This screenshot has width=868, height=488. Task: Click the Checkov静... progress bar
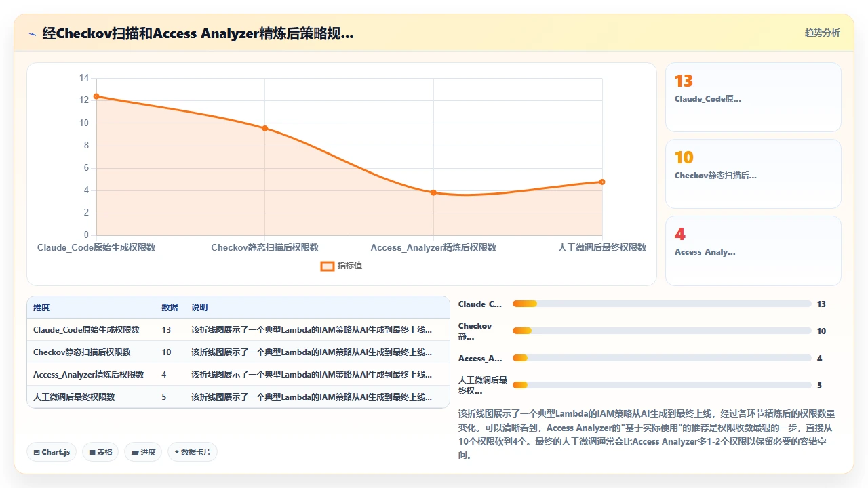tap(662, 331)
